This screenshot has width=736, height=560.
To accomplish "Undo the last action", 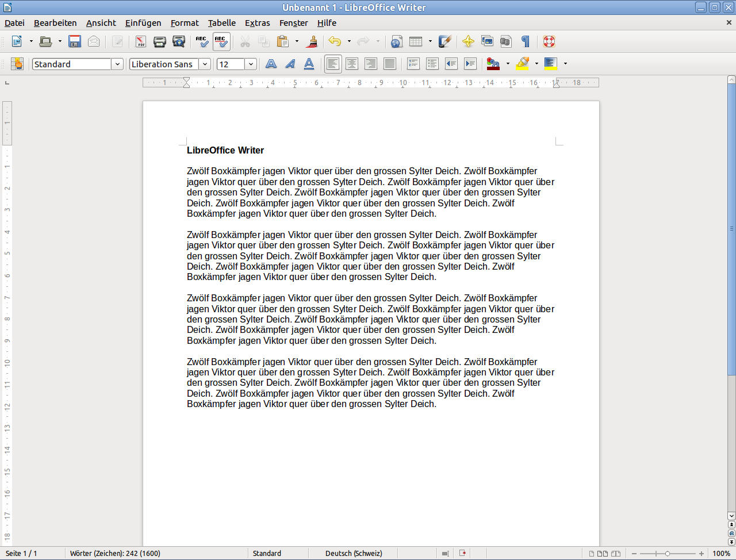I will click(x=335, y=41).
